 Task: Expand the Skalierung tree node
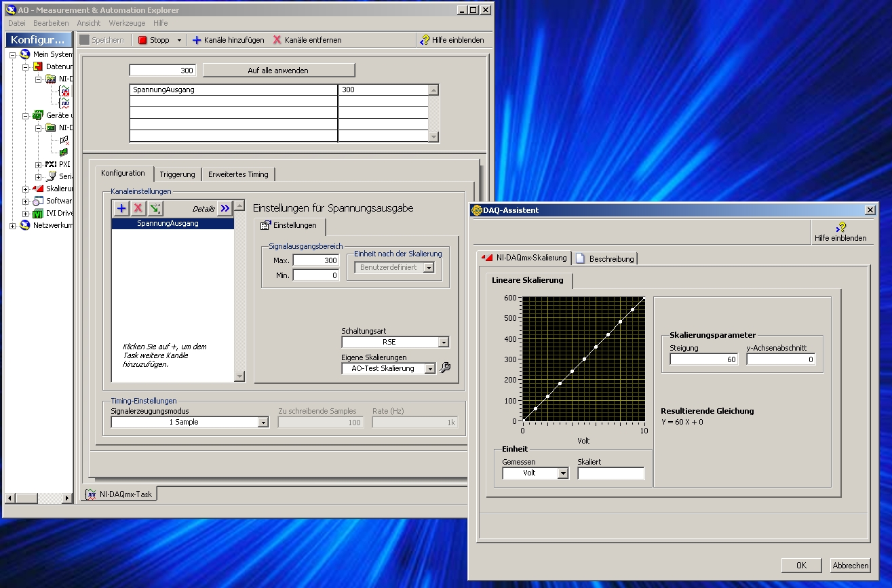click(x=26, y=189)
